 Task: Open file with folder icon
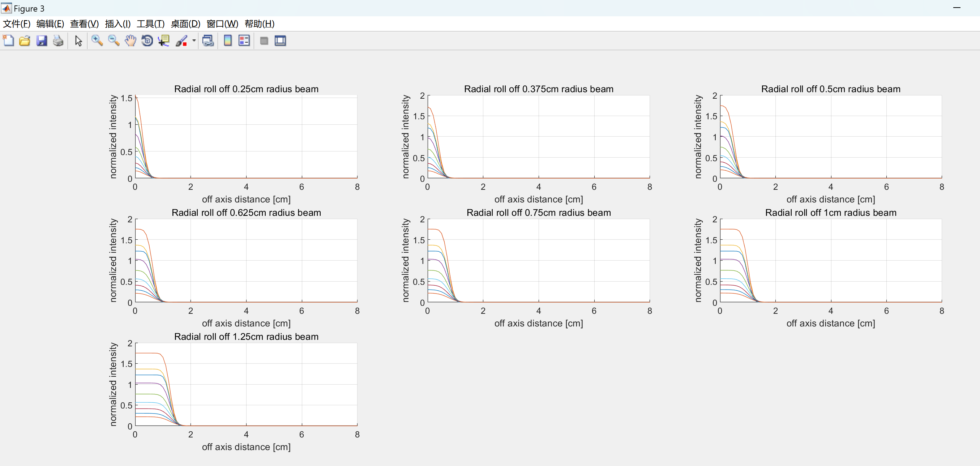(x=25, y=41)
